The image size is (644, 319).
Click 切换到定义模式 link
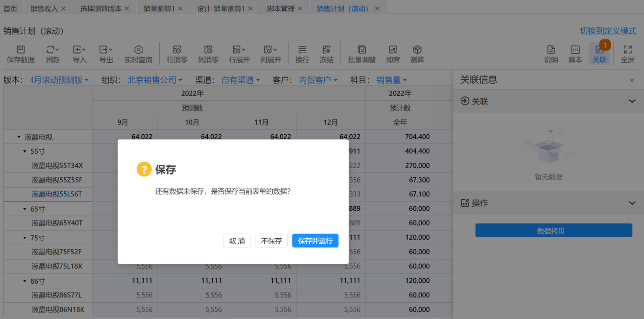pos(608,31)
